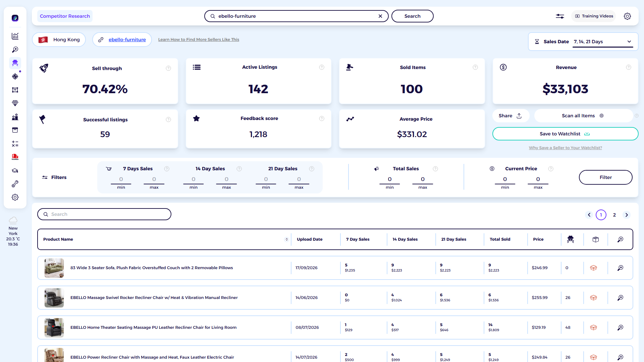Viewport: 644px width, 362px height.
Task: Open Learn How to Find More Sellers link
Action: [199, 40]
